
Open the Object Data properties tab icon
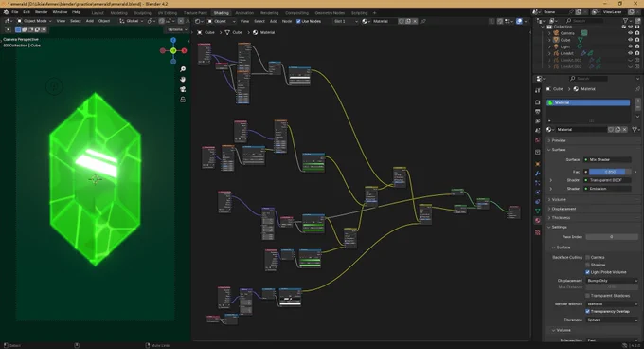click(538, 211)
